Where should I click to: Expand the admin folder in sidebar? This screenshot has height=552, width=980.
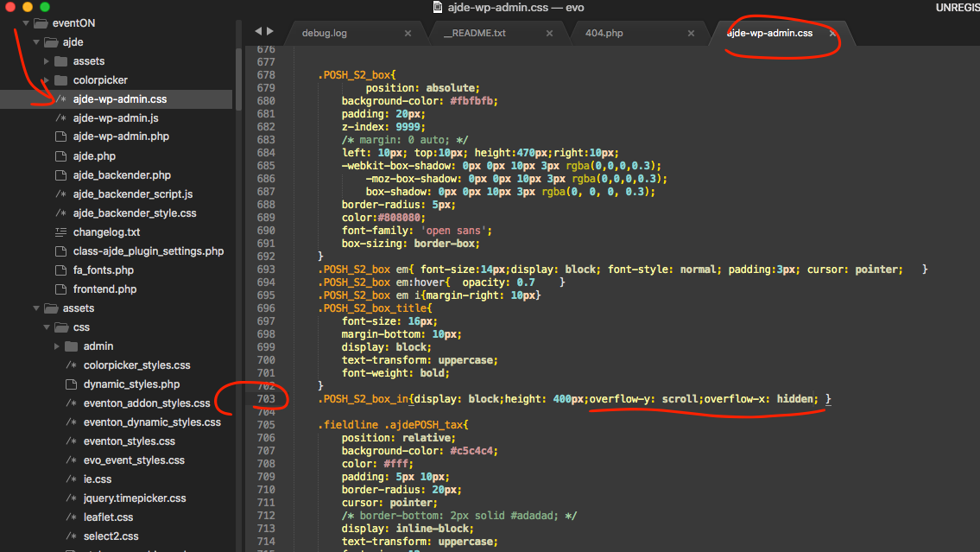pos(57,346)
